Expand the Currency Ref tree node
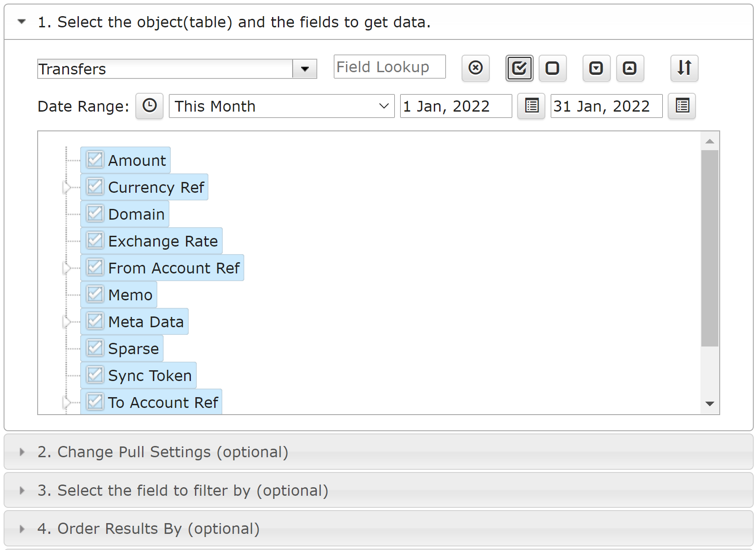The width and height of the screenshot is (756, 550). (67, 187)
